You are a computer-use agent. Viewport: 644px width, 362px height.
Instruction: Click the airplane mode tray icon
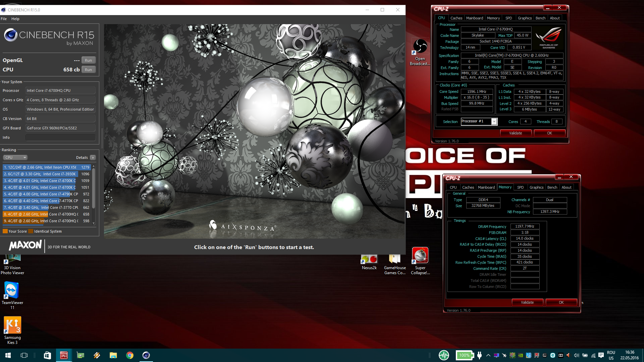pos(504,355)
